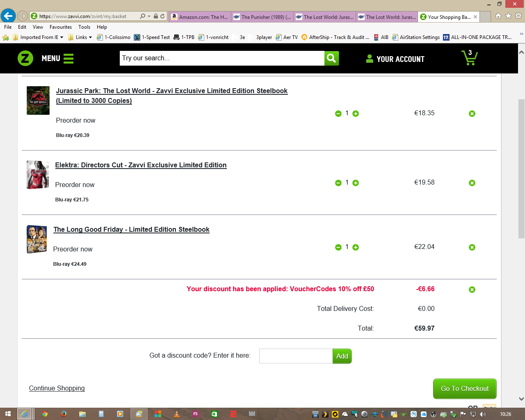Open the File menu
525x420 pixels.
8,27
